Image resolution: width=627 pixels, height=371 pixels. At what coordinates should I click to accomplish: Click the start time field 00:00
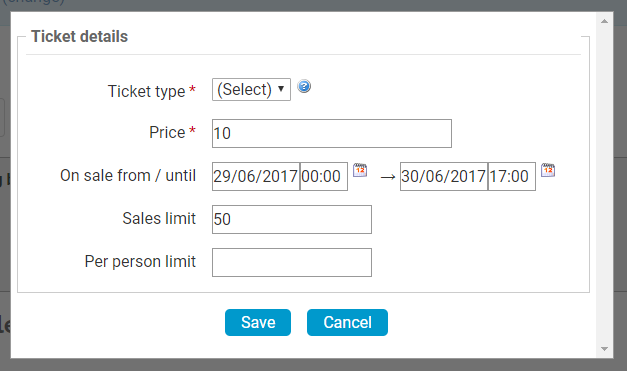point(324,176)
